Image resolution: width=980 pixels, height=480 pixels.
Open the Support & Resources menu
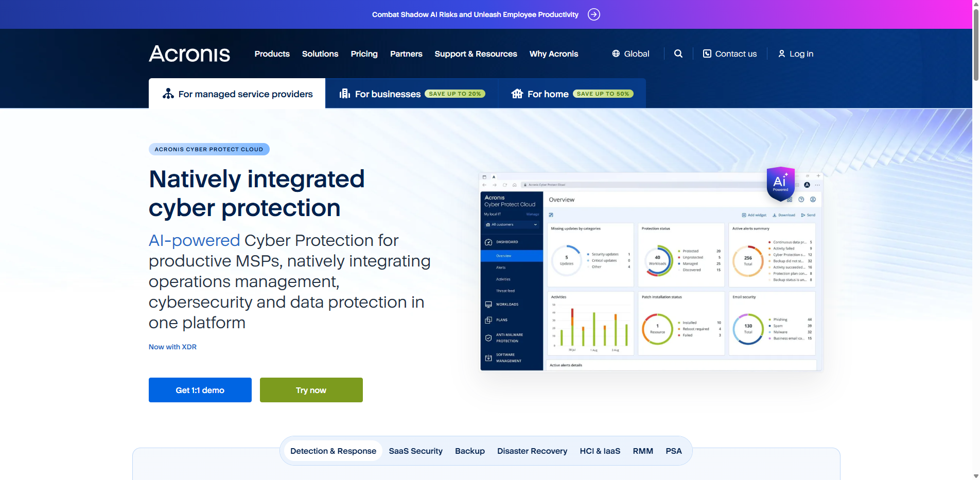pyautogui.click(x=476, y=54)
